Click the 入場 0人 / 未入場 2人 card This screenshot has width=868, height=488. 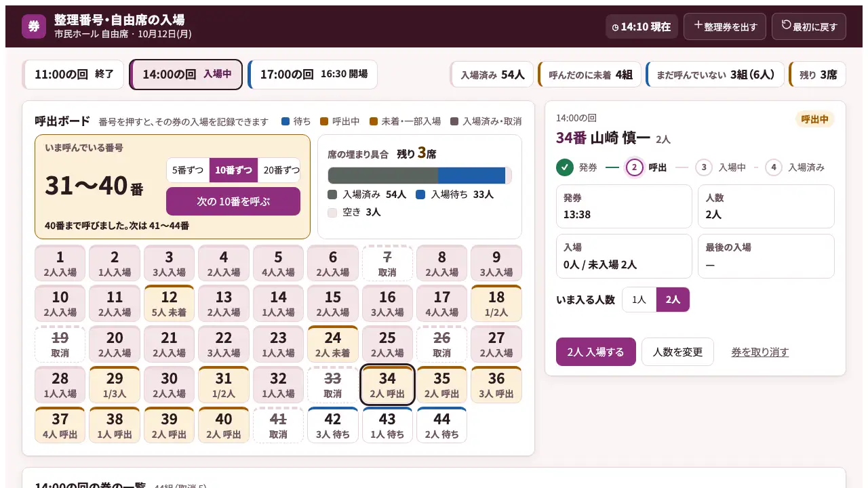(624, 256)
